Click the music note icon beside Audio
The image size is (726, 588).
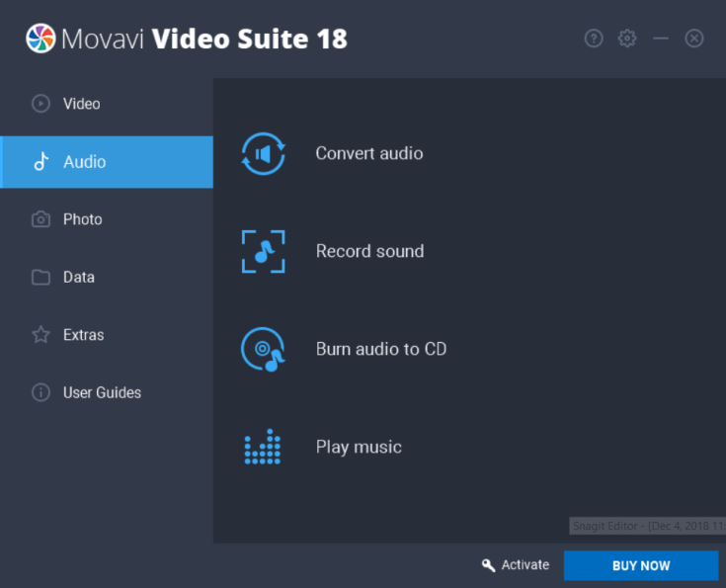click(40, 162)
